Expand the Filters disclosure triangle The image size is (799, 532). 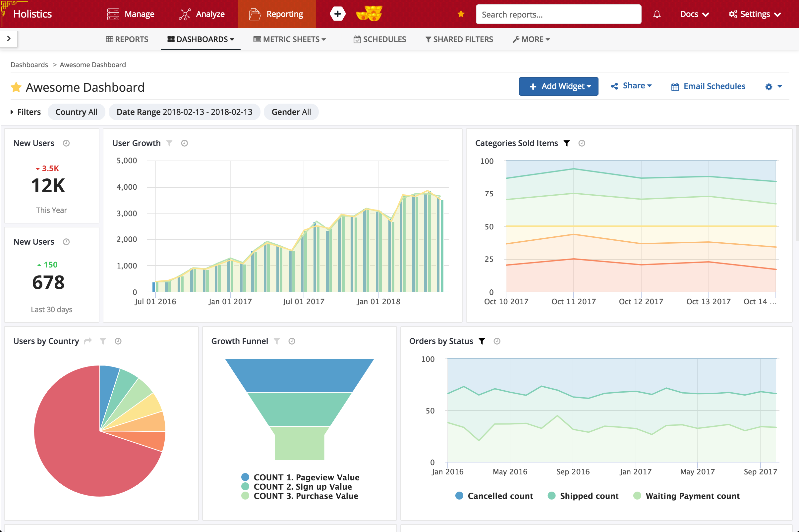click(x=12, y=112)
